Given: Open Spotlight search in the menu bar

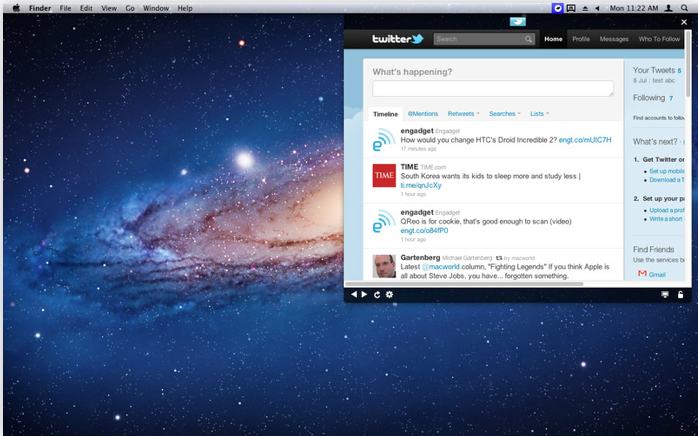Looking at the screenshot, I should click(684, 8).
